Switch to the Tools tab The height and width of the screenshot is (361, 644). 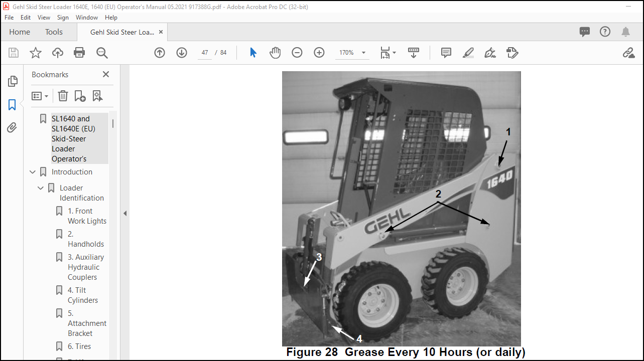[54, 32]
